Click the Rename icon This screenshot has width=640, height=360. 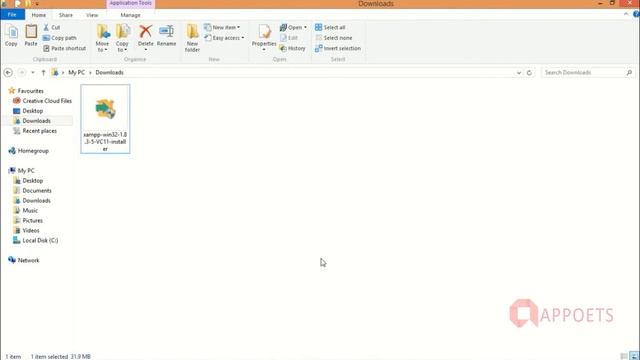pos(167,31)
